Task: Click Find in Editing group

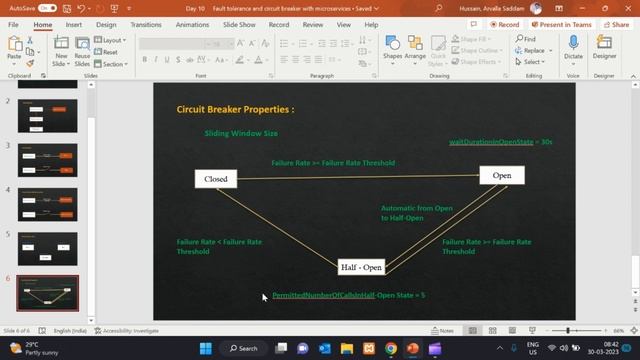Action: [526, 39]
